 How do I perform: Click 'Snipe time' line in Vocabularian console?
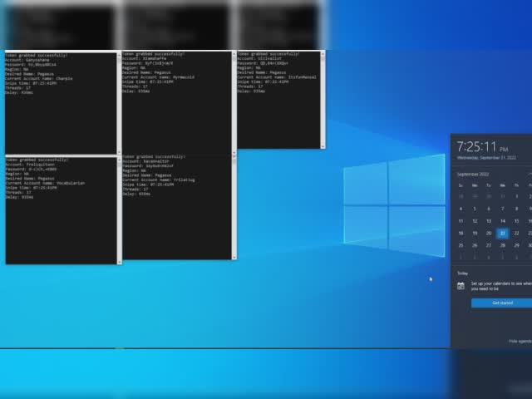32,188
